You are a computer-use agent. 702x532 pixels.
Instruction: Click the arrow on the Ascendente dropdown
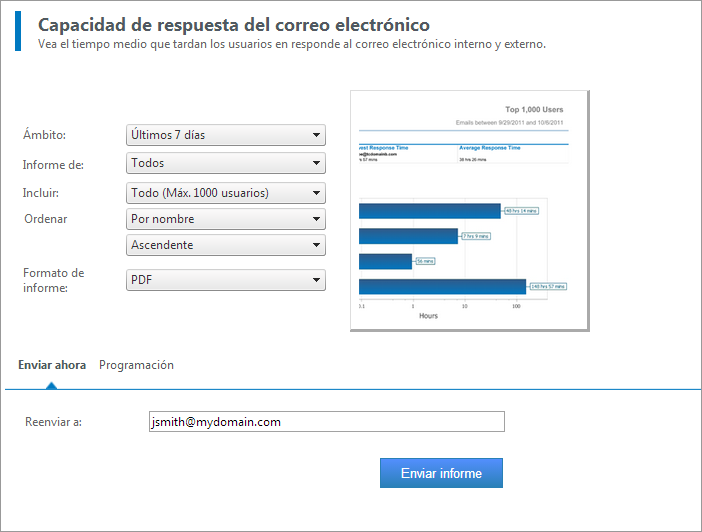click(316, 245)
